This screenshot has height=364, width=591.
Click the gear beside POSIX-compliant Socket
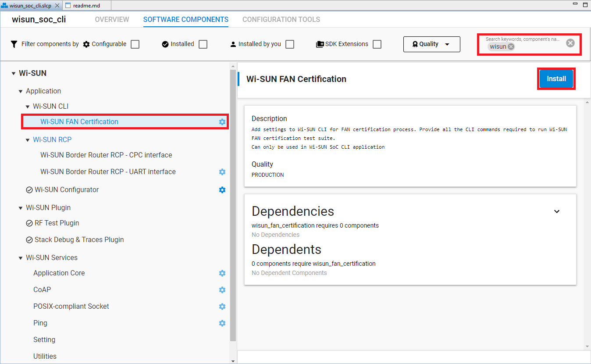click(x=222, y=307)
